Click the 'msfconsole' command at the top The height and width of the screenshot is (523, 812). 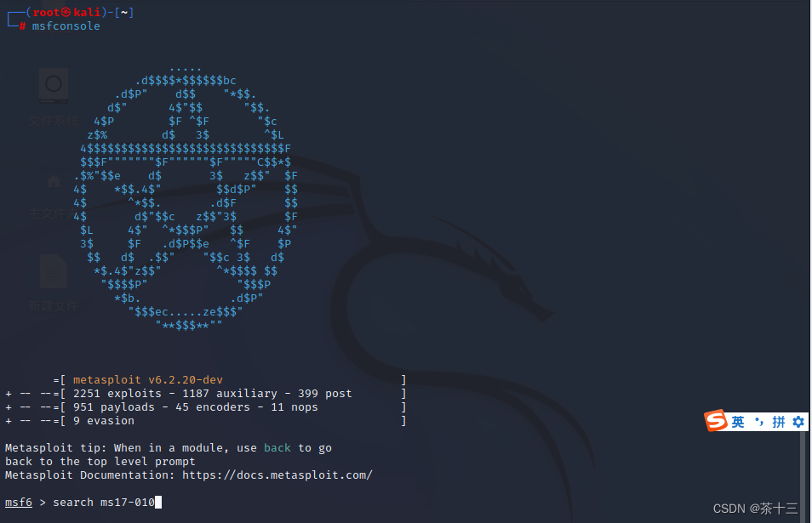click(66, 26)
